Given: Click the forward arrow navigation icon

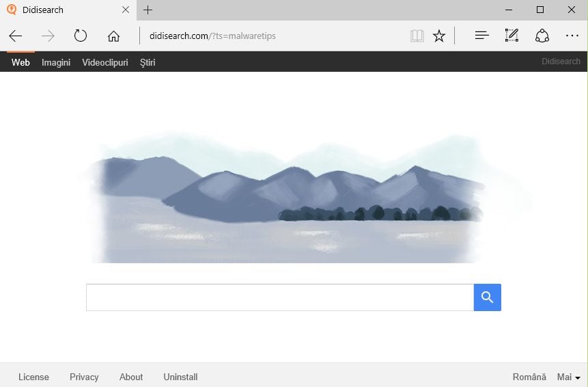Looking at the screenshot, I should pos(48,36).
